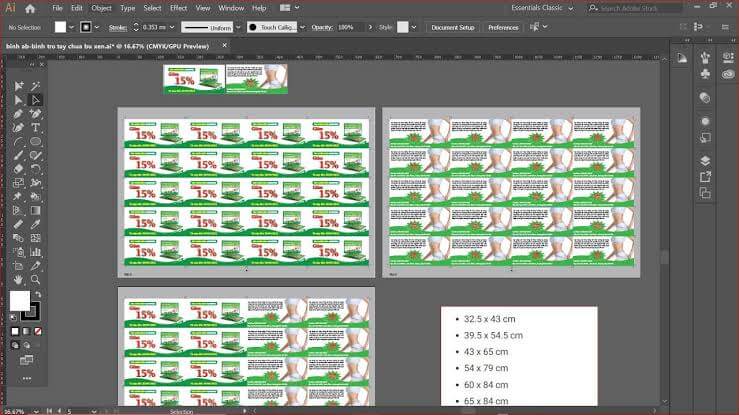
Task: Click the white Fill color box
Action: 20,301
